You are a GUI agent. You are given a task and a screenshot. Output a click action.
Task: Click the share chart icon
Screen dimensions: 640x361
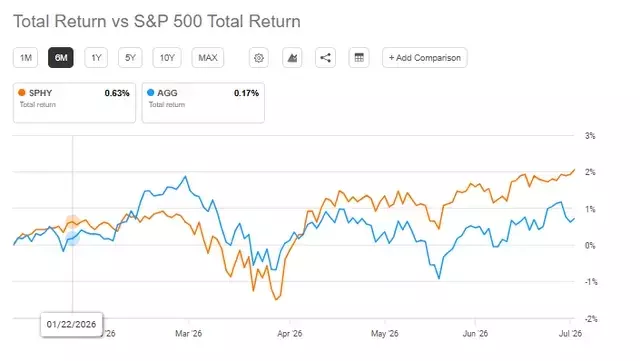coord(325,58)
